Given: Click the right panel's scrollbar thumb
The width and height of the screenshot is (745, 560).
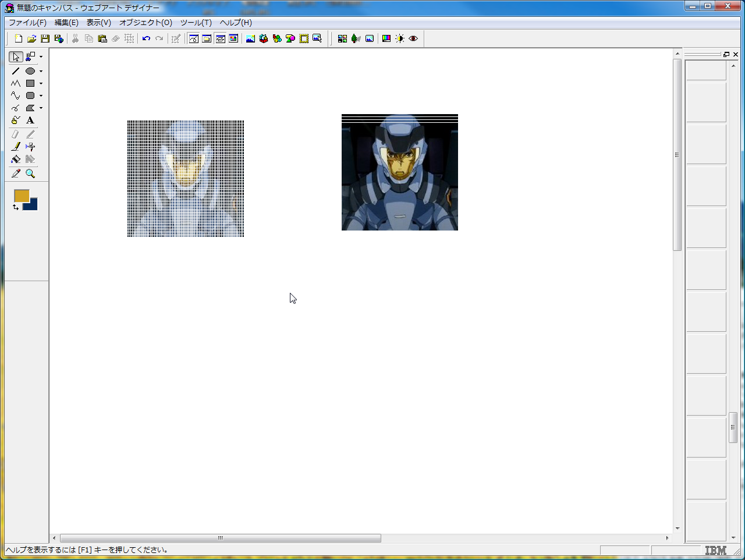Looking at the screenshot, I should [x=733, y=427].
